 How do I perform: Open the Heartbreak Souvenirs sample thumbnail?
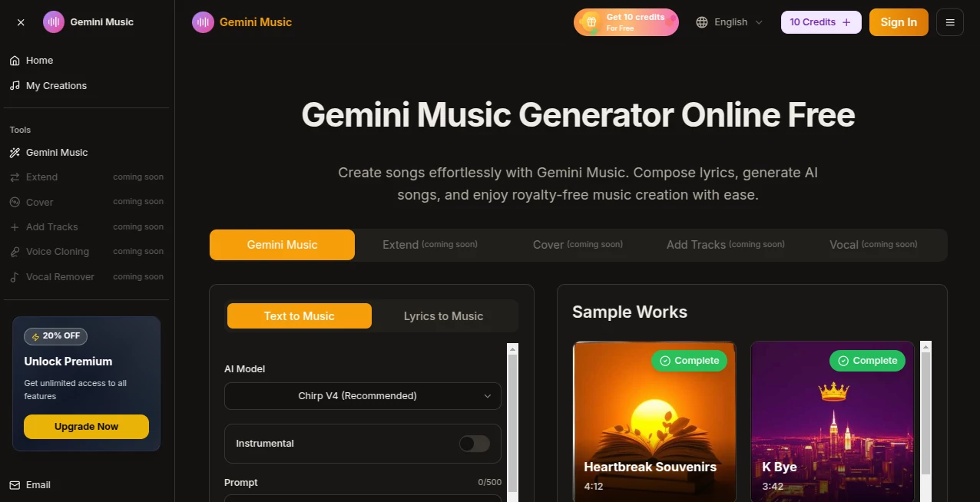click(x=654, y=422)
